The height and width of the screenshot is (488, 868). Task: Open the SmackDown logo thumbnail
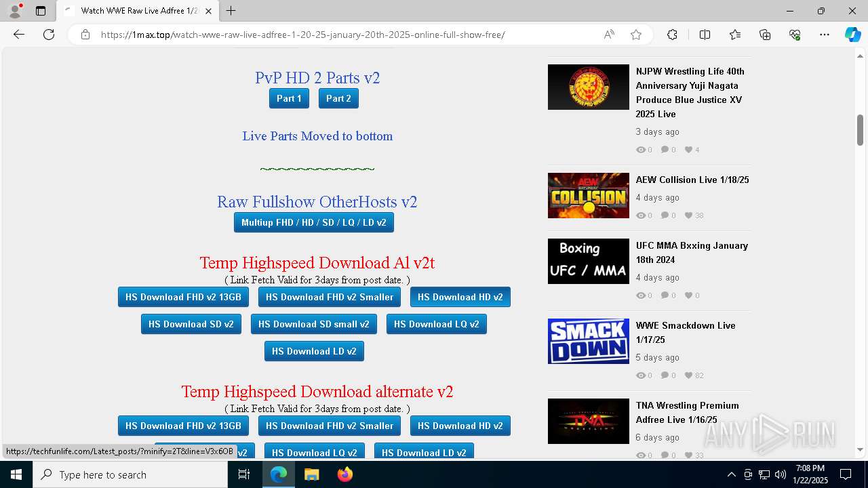coord(589,341)
